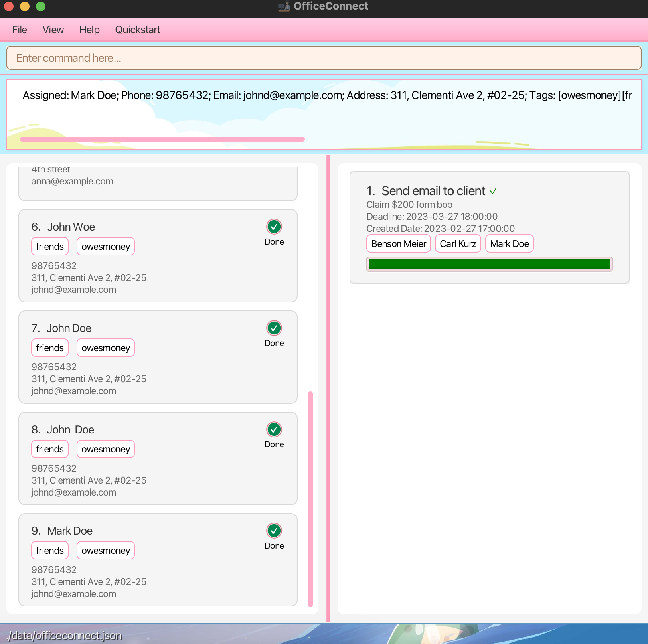Click the Done checkmark icon for John Woe
Image resolution: width=648 pixels, height=644 pixels.
(x=274, y=227)
